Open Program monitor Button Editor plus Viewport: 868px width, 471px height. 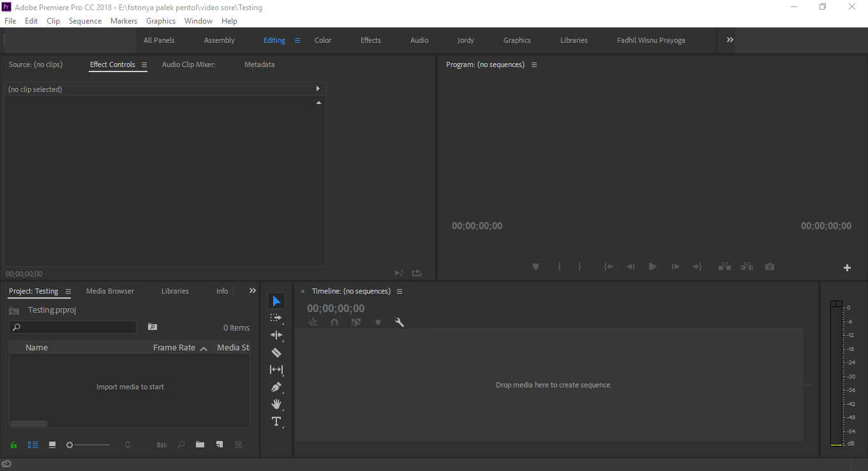click(847, 267)
